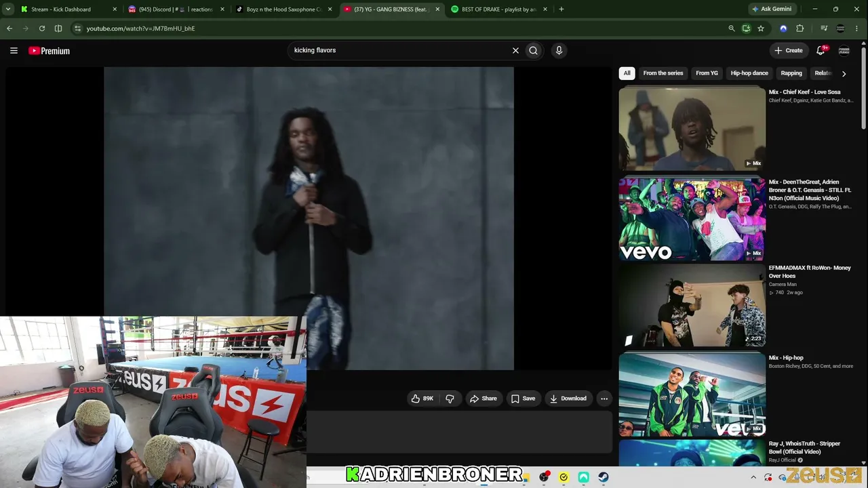Select the Hip-hop dance chip

(x=749, y=73)
